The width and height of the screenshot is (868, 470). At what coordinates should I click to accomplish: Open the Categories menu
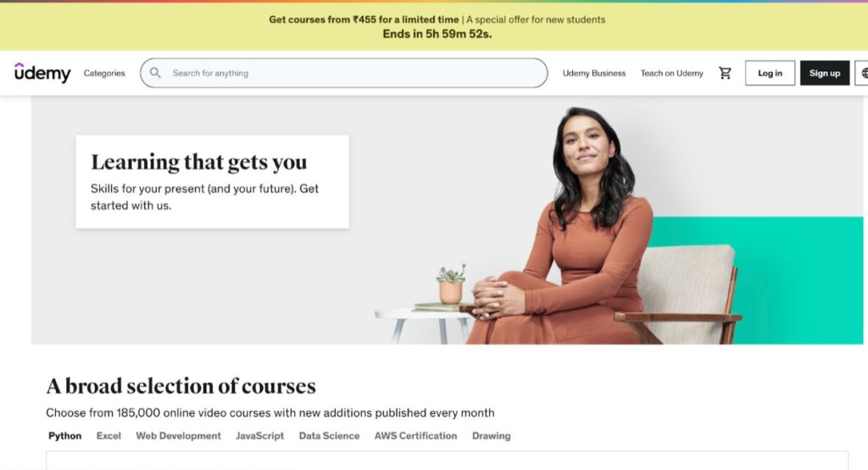pyautogui.click(x=104, y=73)
